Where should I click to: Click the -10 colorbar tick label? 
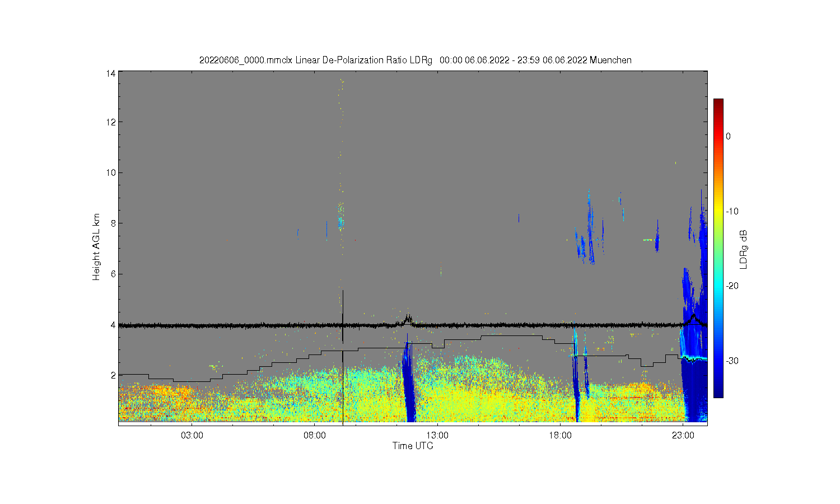pyautogui.click(x=732, y=211)
